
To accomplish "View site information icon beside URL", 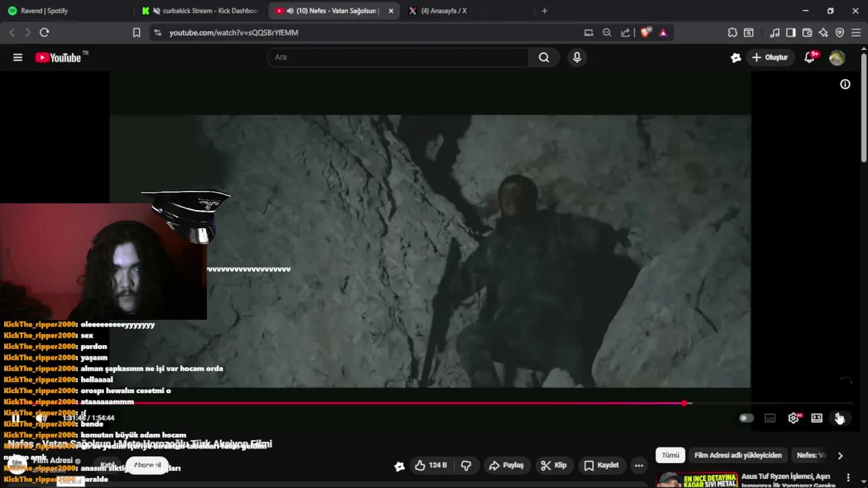I will point(157,33).
